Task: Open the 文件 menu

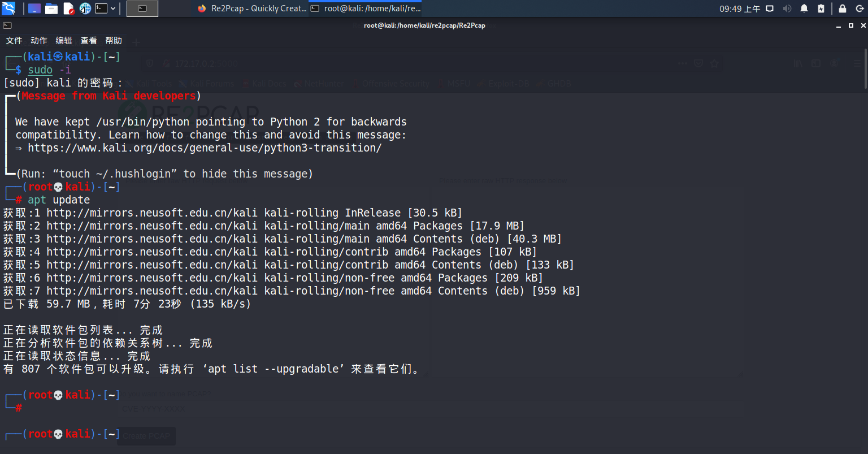Action: pos(14,41)
